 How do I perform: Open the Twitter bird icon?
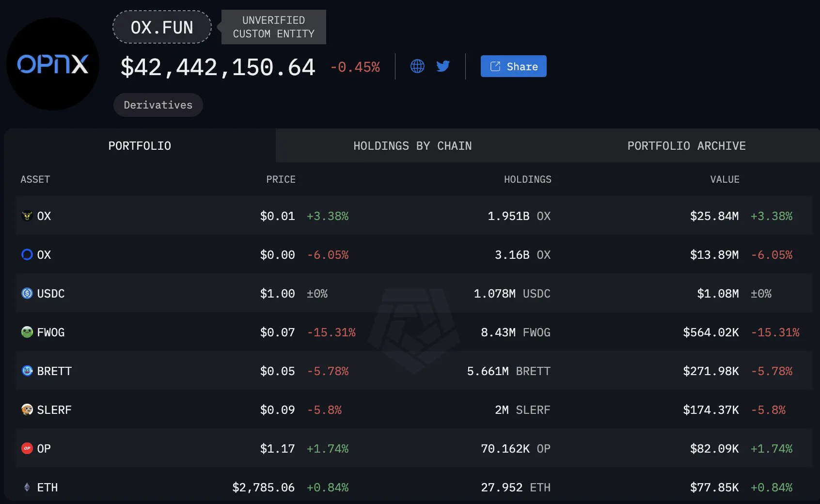point(443,66)
